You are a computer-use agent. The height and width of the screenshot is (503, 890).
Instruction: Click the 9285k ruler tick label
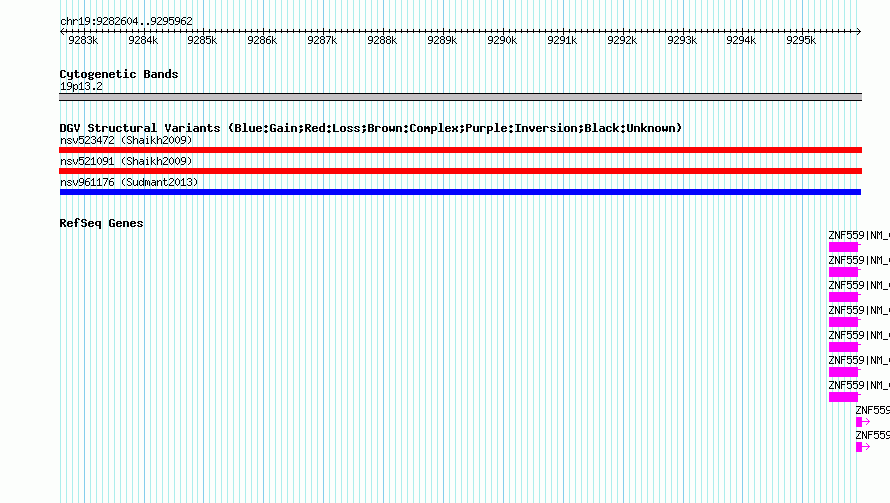[202, 40]
